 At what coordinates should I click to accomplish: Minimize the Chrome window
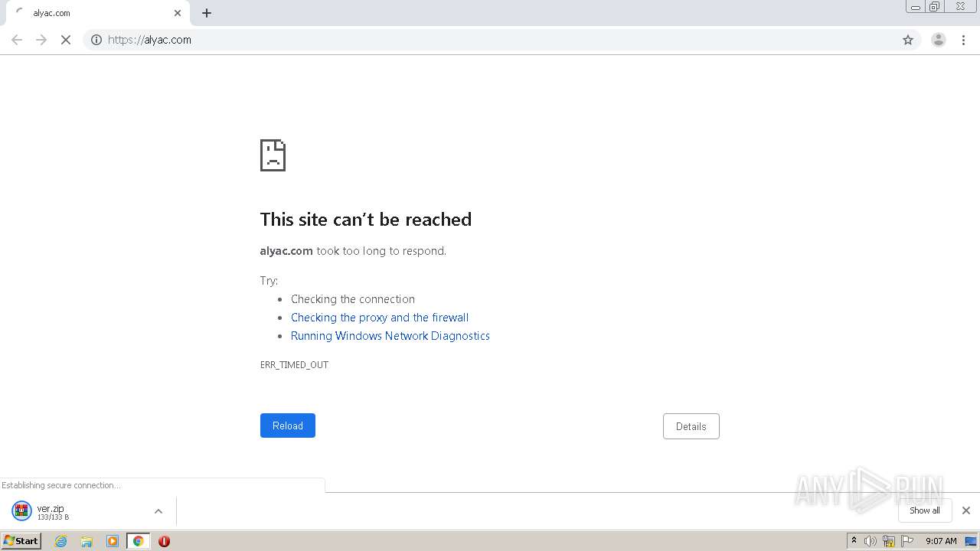point(915,7)
